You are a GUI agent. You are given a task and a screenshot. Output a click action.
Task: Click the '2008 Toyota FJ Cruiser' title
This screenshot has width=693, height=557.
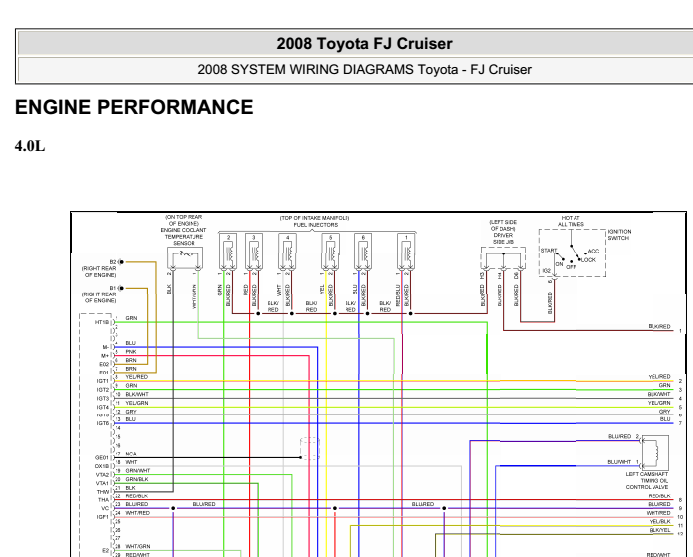364,43
